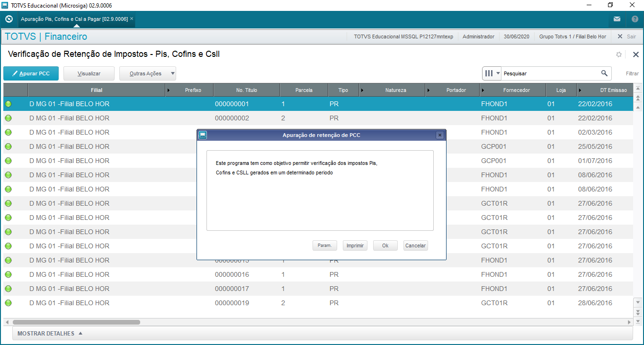Click the arrow beside the Natureza column header
The image size is (644, 345).
point(363,90)
